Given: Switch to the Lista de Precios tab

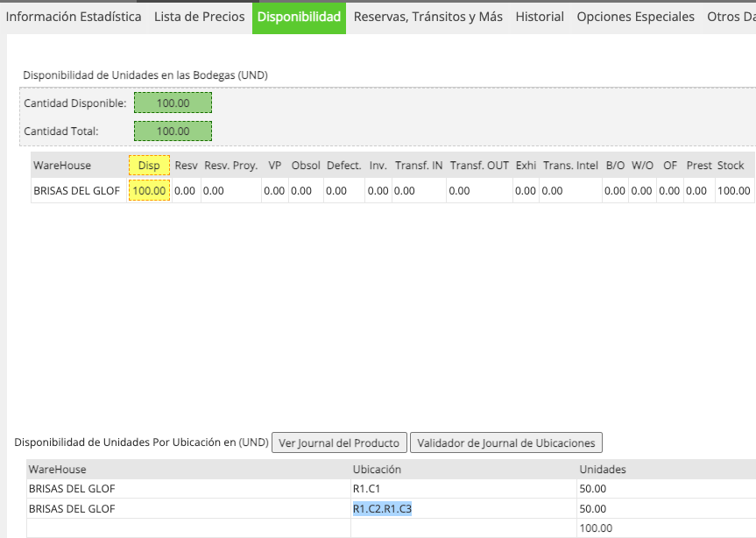Looking at the screenshot, I should point(199,17).
